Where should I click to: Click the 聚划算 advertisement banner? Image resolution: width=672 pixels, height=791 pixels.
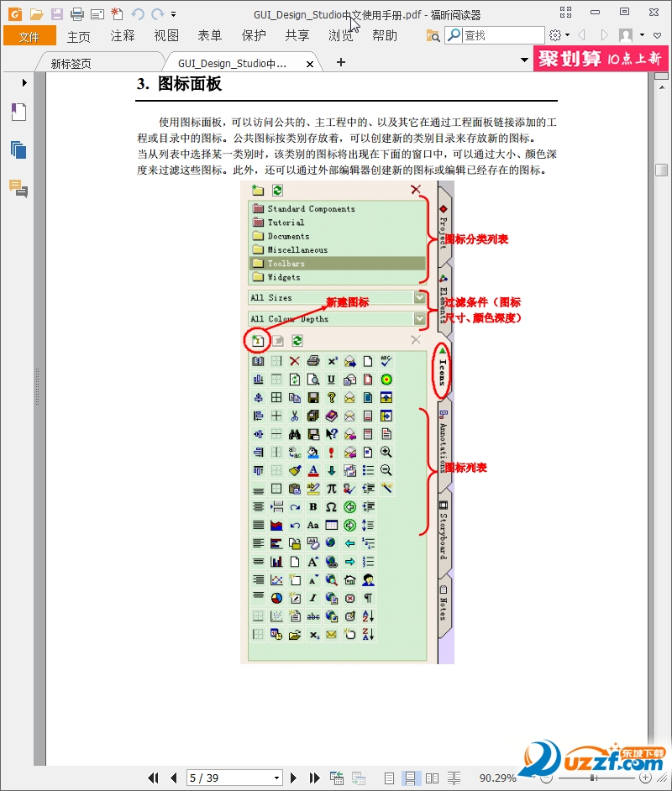pos(601,59)
